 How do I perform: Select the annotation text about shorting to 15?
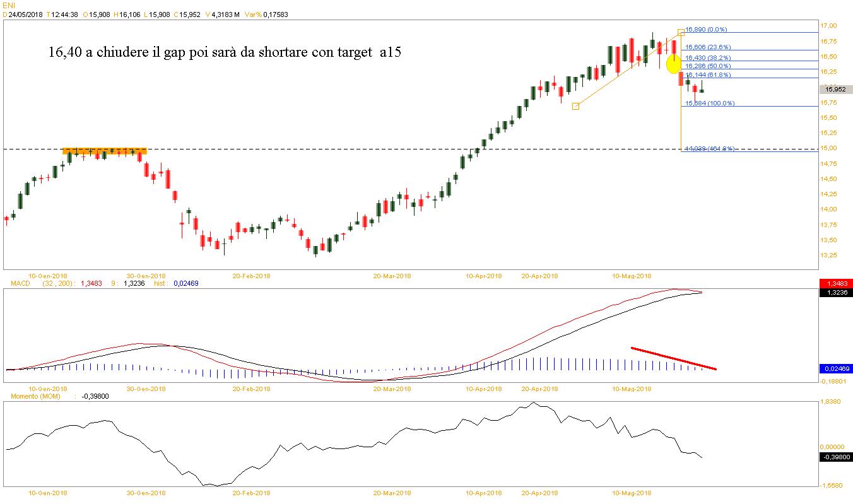(x=224, y=53)
